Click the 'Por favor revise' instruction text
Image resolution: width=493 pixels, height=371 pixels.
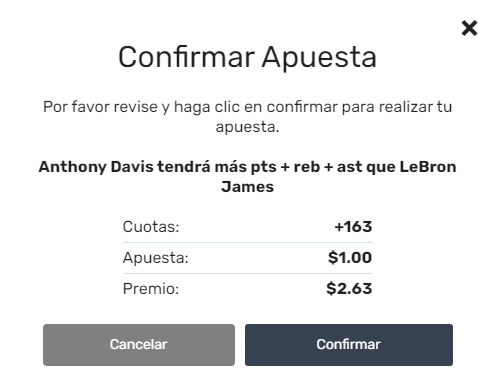247,117
